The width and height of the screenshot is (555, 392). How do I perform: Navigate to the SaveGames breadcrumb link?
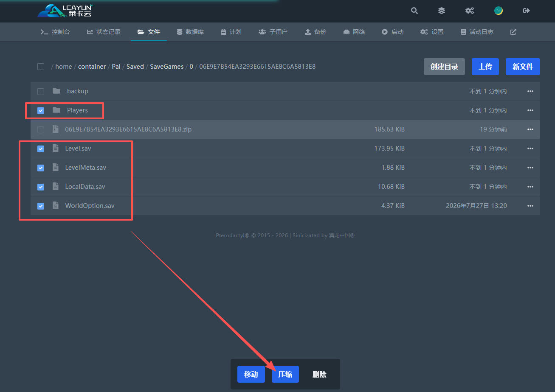coord(167,67)
